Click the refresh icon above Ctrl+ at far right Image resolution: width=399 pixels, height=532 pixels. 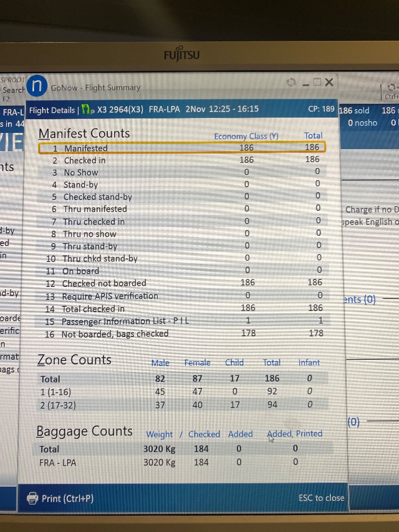[392, 87]
